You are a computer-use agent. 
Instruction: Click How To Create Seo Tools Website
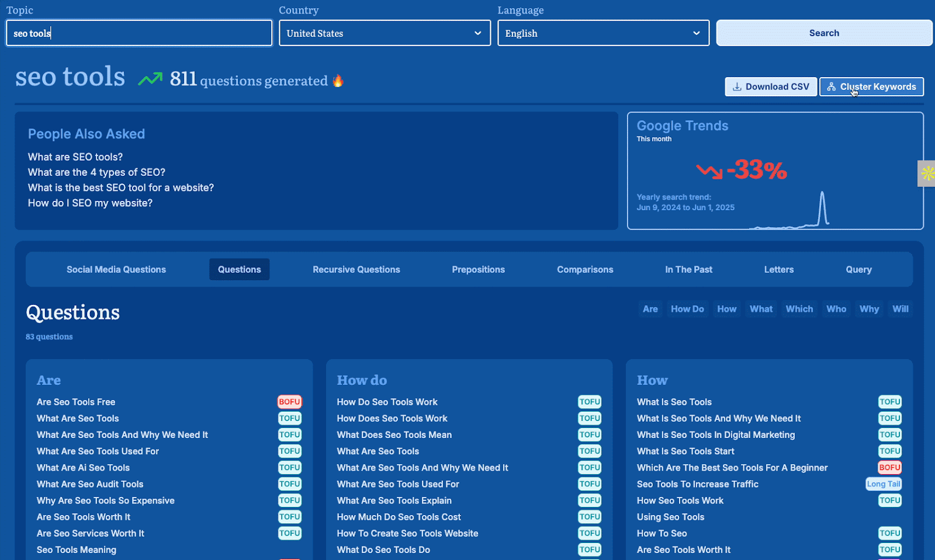point(407,533)
